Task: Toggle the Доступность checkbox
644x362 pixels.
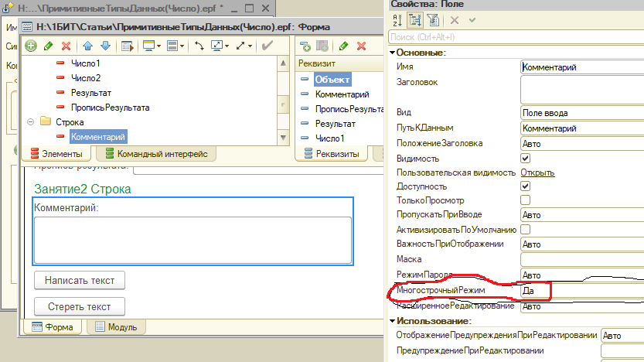Action: tap(526, 186)
